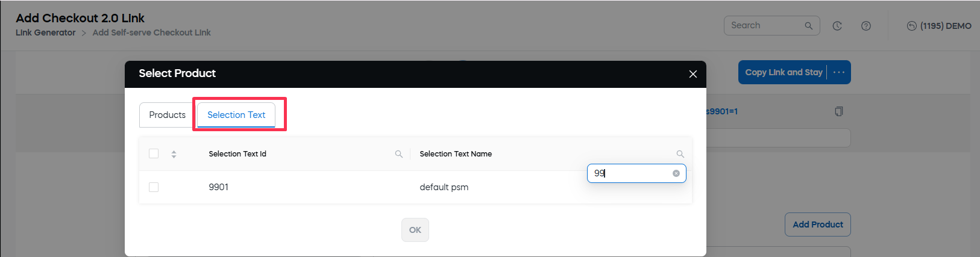
Task: Open more options beside Copy Link and Stay
Action: [x=839, y=72]
